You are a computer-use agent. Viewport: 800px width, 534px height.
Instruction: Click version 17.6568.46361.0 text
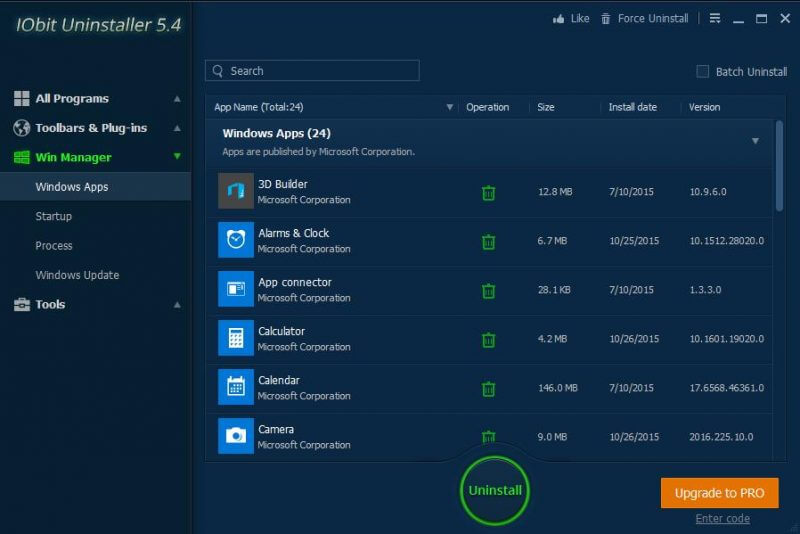(727, 388)
